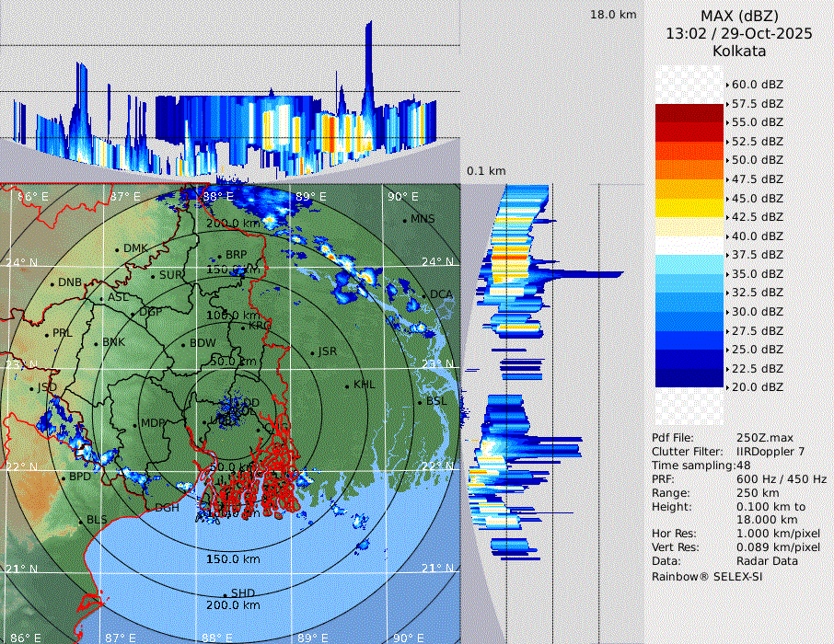Select the DCA station marker
Viewport: 834px width, 644px height.
(x=424, y=294)
